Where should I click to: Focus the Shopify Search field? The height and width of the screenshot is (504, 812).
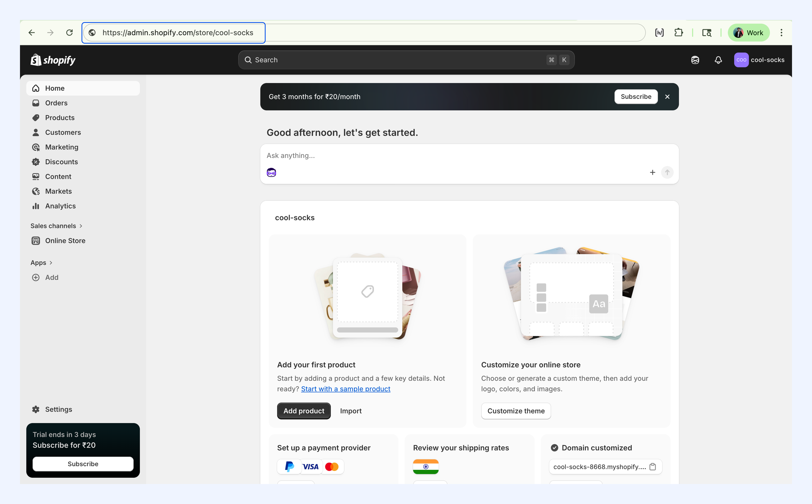pos(406,60)
